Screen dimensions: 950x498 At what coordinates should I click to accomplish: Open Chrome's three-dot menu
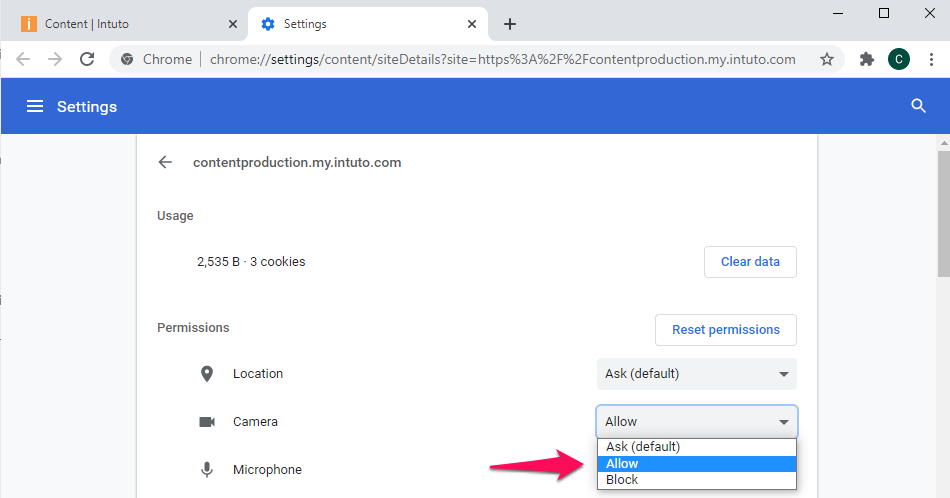(930, 59)
